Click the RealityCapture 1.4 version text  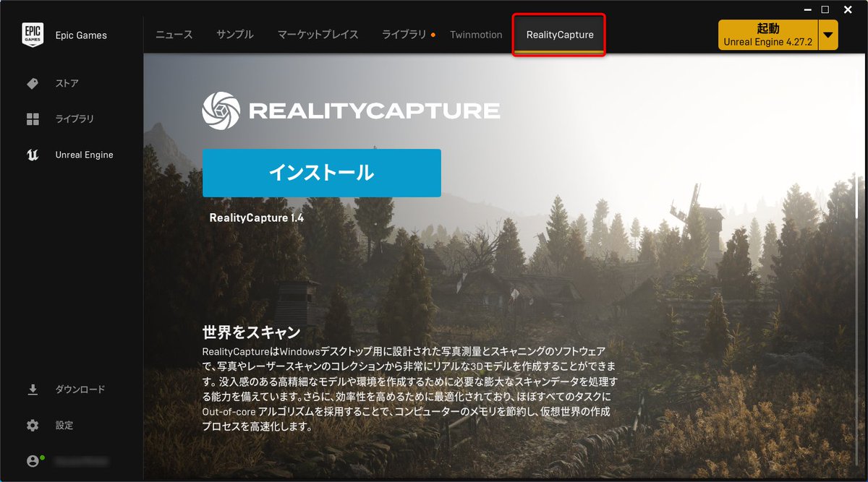click(257, 217)
